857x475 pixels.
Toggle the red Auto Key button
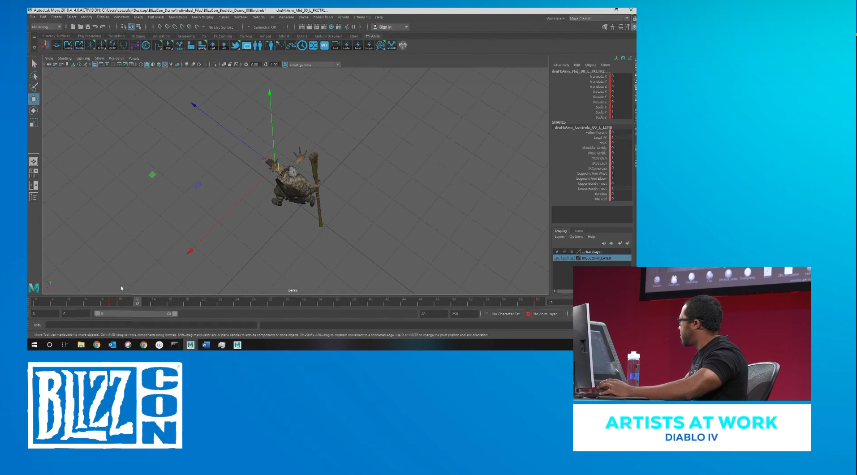(x=528, y=314)
